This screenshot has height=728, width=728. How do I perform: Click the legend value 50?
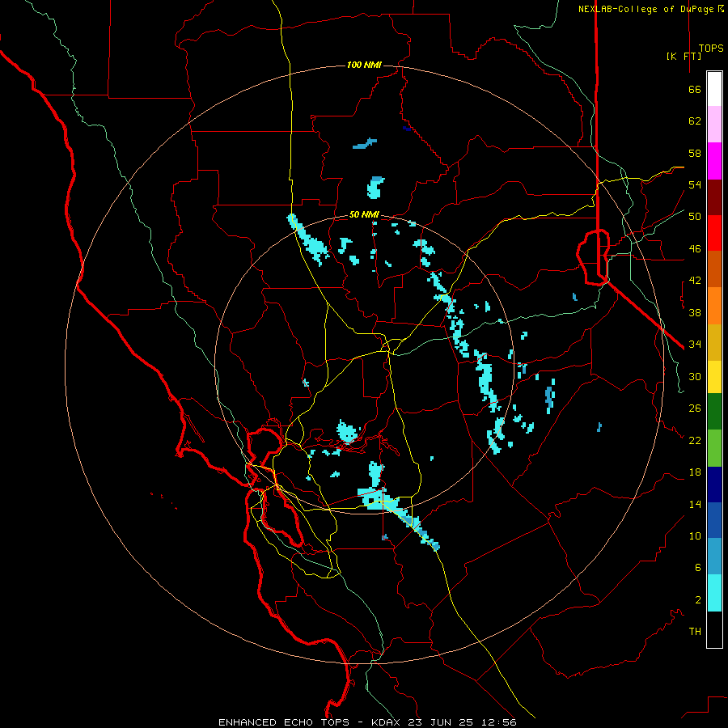tap(695, 216)
